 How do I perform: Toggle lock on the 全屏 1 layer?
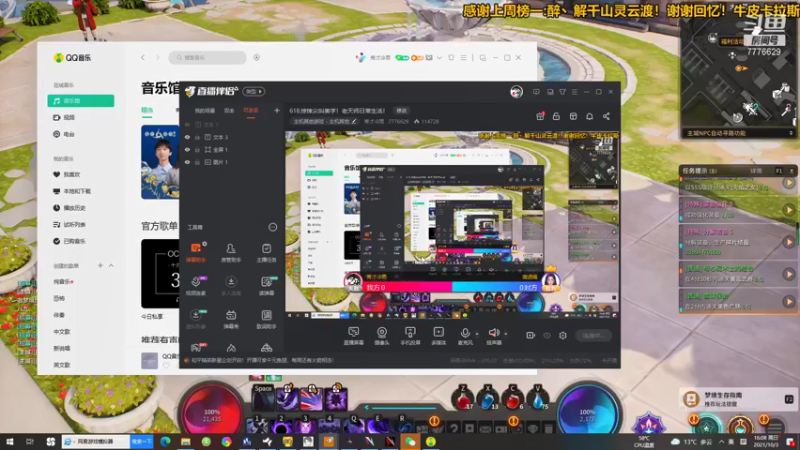(x=197, y=149)
